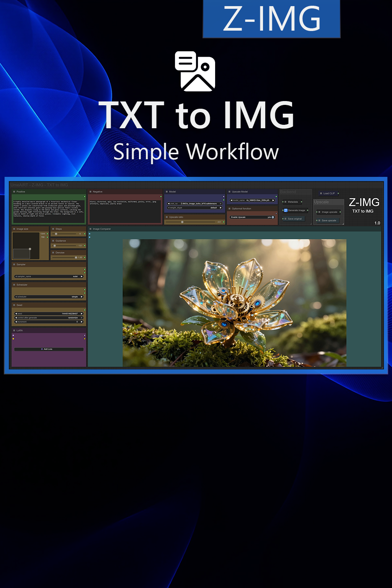The height and width of the screenshot is (588, 392).
Task: Adjust the Guidance slider
Action: click(65, 245)
